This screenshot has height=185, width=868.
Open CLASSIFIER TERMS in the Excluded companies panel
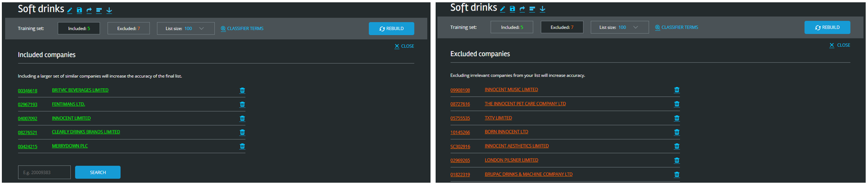pyautogui.click(x=676, y=27)
